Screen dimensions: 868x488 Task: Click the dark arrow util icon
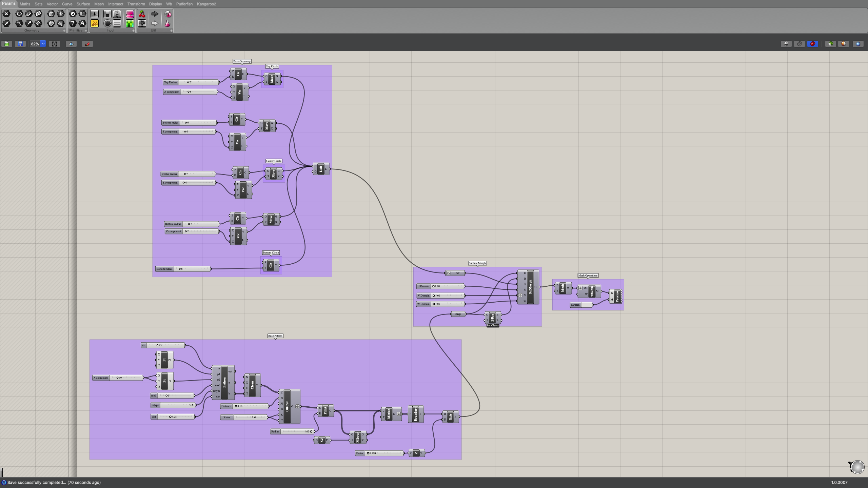155,14
